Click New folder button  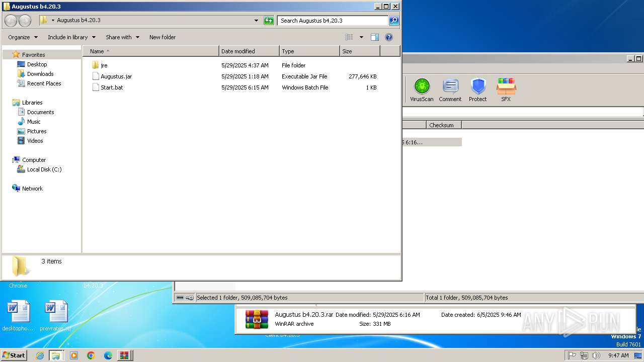tap(163, 37)
